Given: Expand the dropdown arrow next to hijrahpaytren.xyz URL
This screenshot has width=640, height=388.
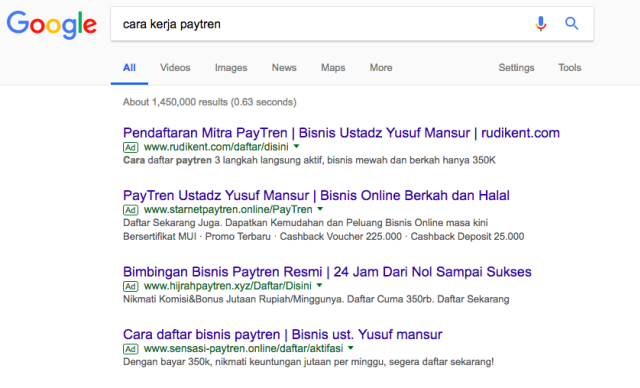Looking at the screenshot, I should [x=320, y=285].
